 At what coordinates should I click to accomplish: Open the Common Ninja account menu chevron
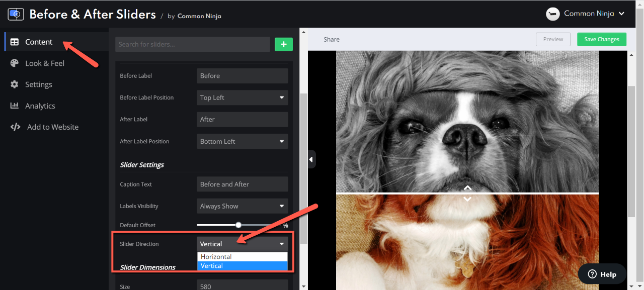[x=621, y=14]
